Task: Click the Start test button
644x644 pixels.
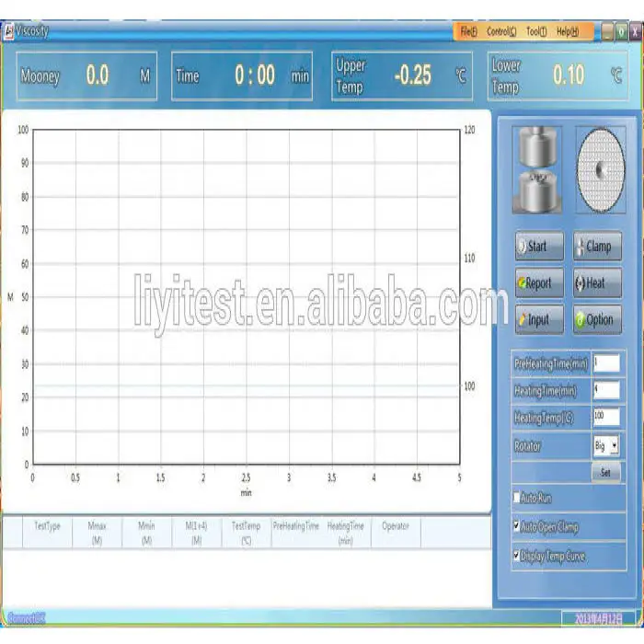Action: click(x=539, y=246)
